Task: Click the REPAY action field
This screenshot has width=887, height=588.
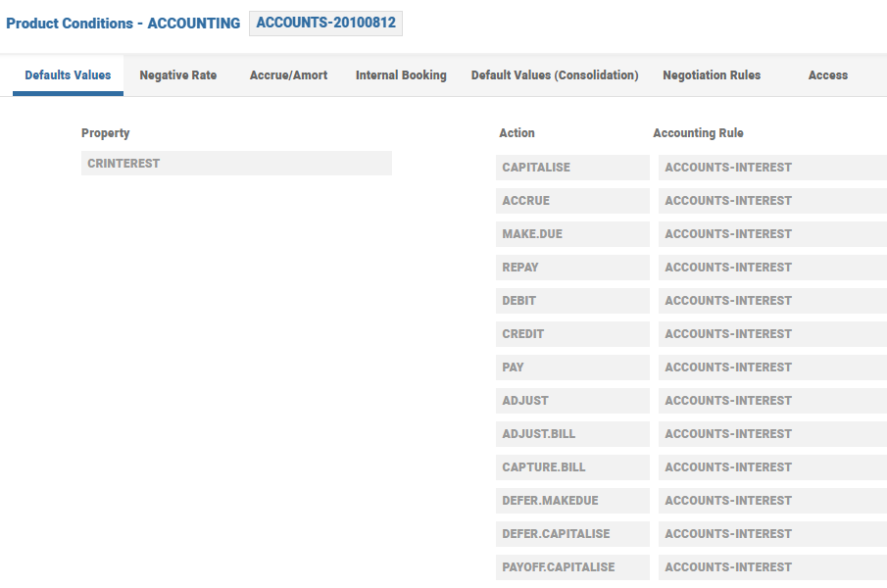Action: tap(572, 268)
